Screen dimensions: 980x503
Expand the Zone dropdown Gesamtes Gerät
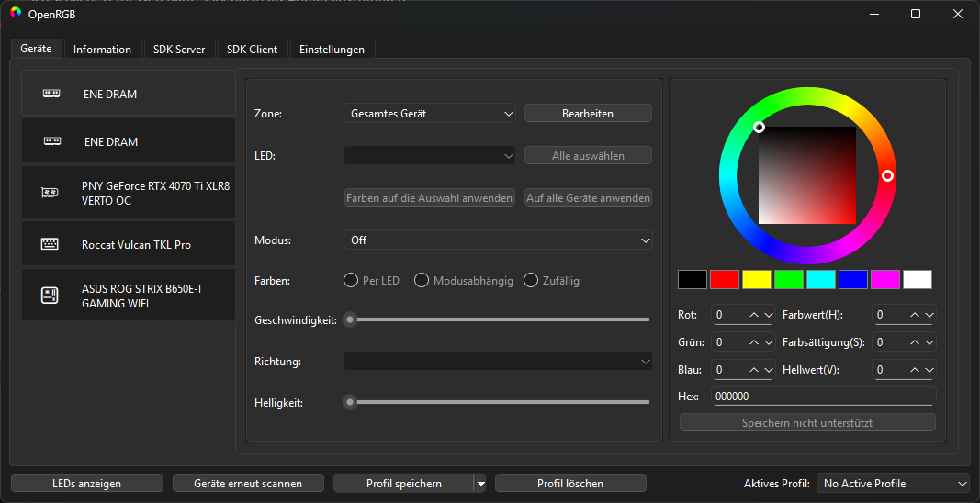coord(429,114)
